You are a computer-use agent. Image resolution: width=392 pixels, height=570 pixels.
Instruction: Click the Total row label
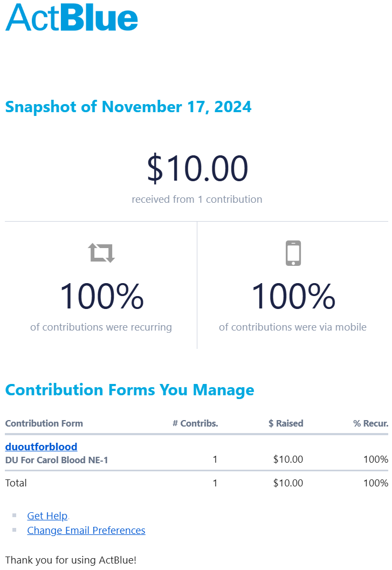pos(16,483)
